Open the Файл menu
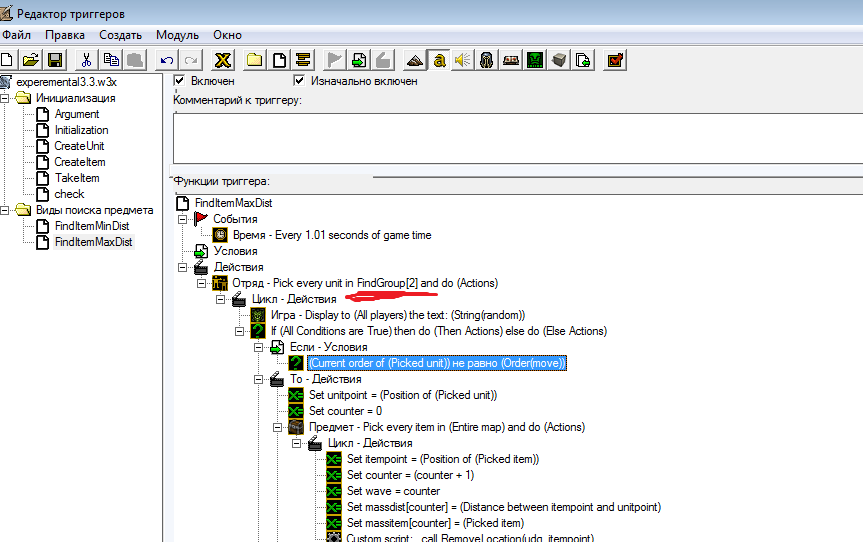This screenshot has width=863, height=542. (x=17, y=35)
